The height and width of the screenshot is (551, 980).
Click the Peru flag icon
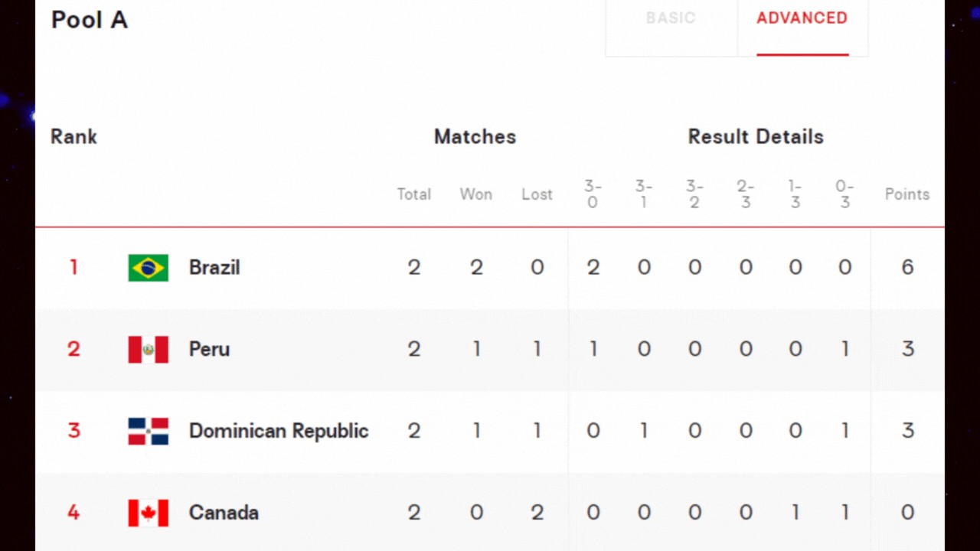tap(148, 350)
